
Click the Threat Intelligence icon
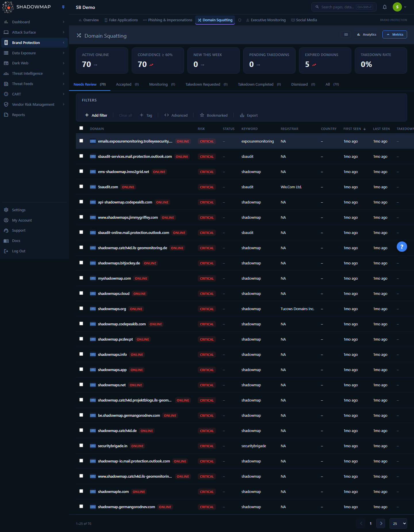pyautogui.click(x=6, y=74)
